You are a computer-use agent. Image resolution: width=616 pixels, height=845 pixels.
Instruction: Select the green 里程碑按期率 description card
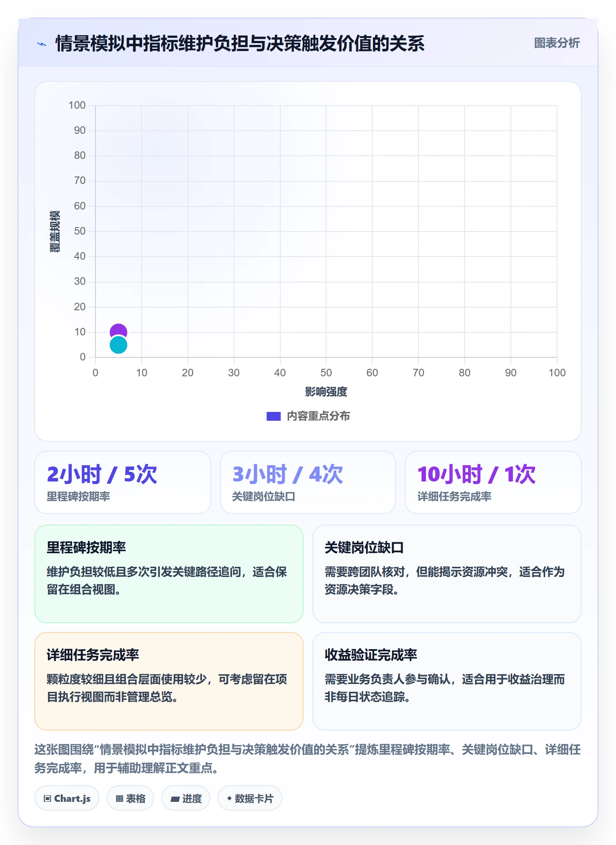pos(169,573)
